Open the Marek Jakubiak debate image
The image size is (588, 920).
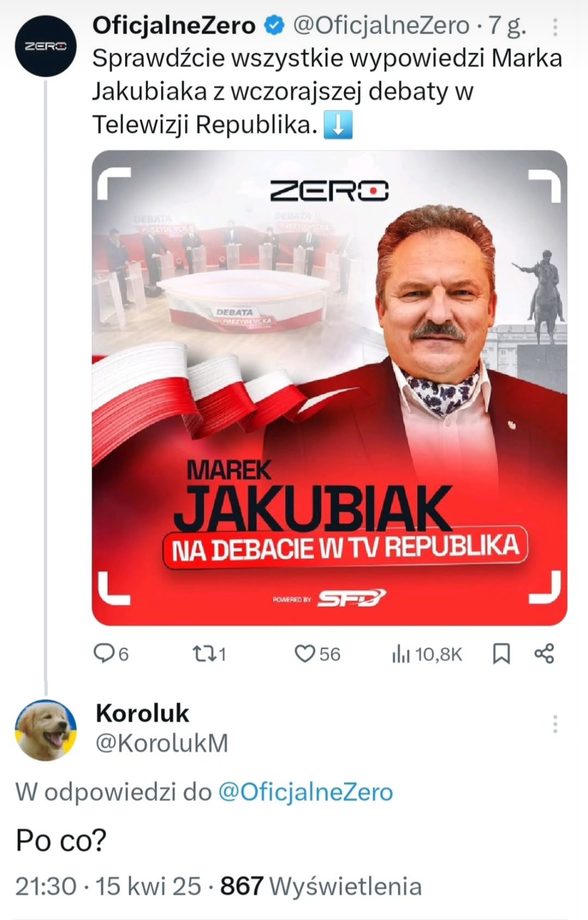click(330, 388)
